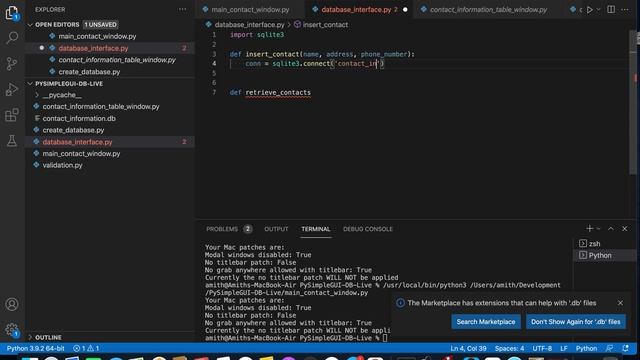Close the terminal panel

point(624,229)
